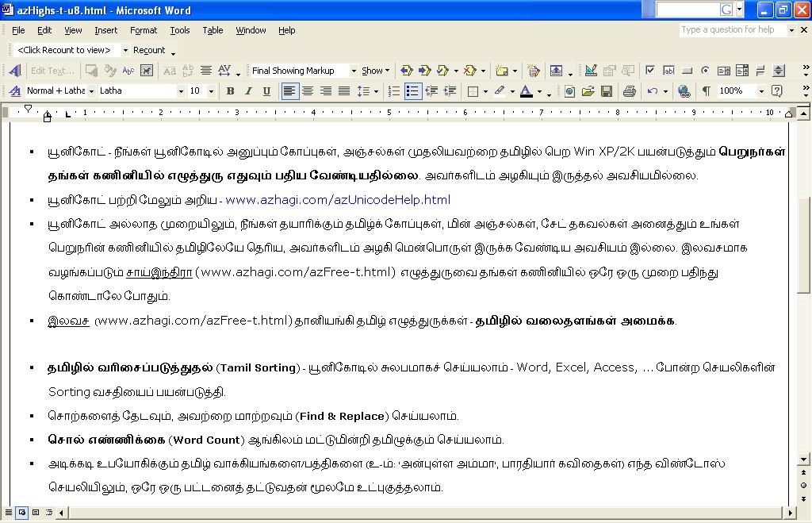Toggle bold formatting

point(230,90)
